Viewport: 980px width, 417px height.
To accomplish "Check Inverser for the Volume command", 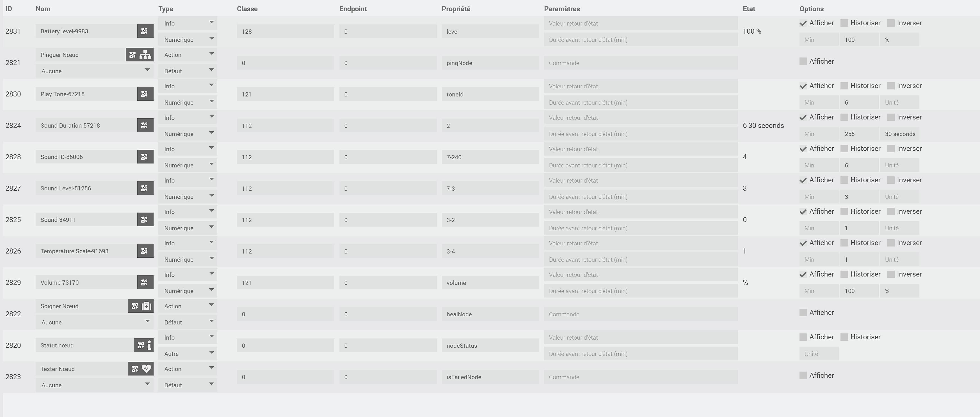I will [x=891, y=275].
